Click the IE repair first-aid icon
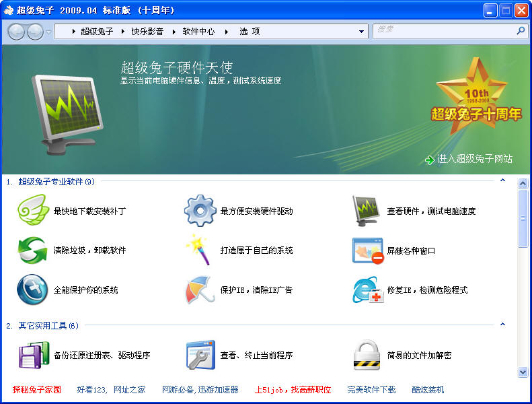Viewport: 532px width, 404px height. click(x=368, y=290)
